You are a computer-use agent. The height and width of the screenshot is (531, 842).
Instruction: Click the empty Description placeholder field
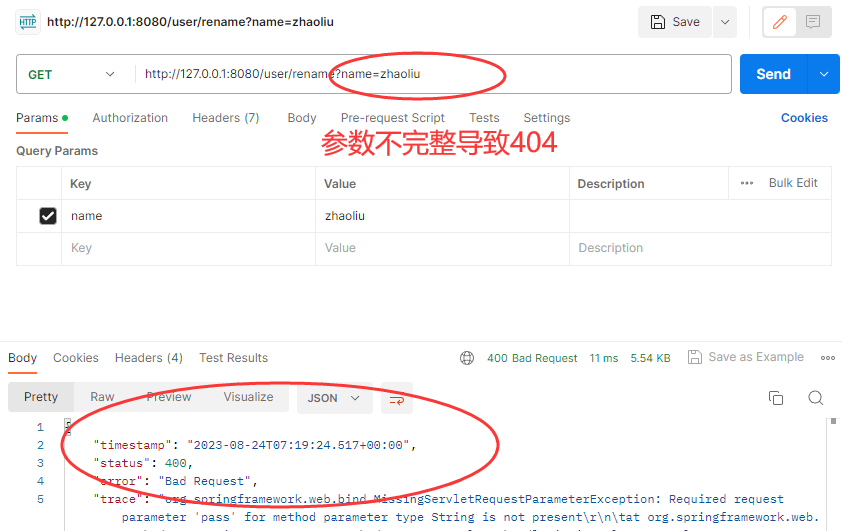click(700, 249)
